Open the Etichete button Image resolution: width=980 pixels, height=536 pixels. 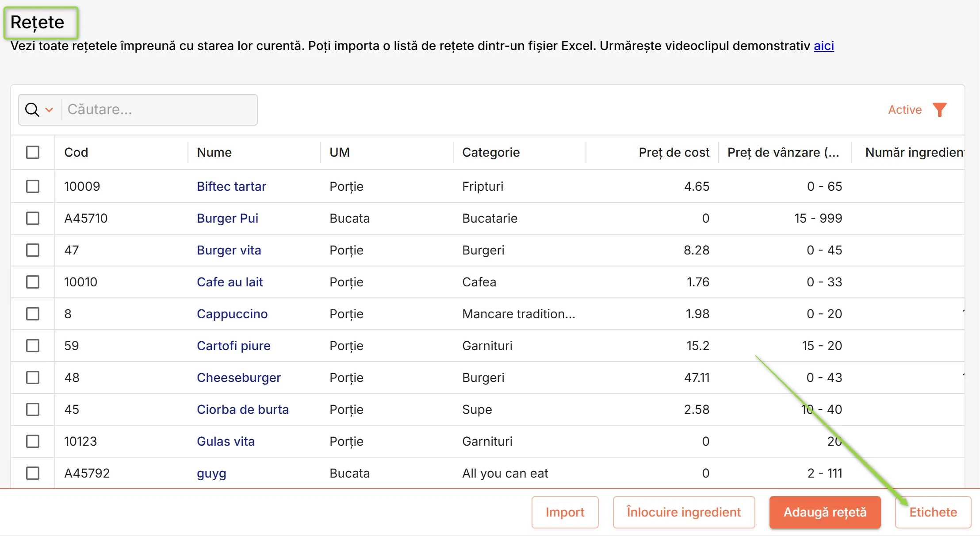coord(933,512)
